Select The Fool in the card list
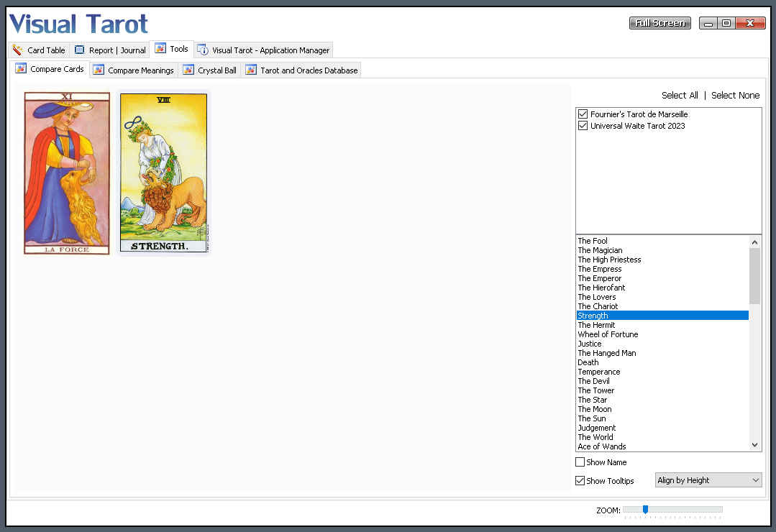The height and width of the screenshot is (532, 776). 662,241
